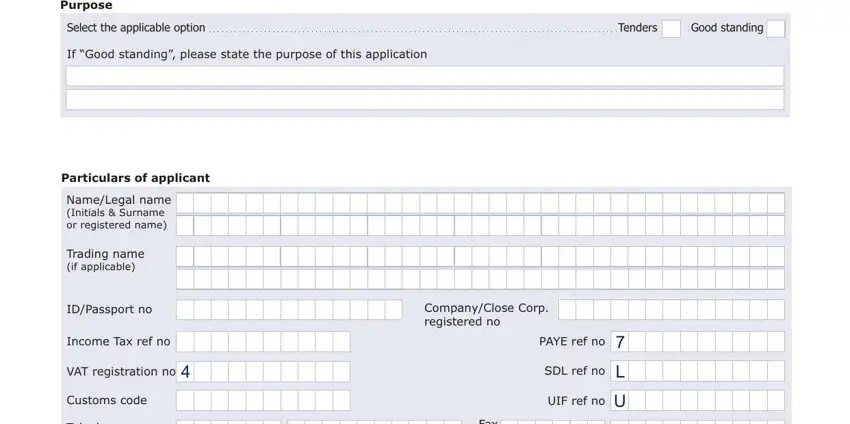The height and width of the screenshot is (424, 850).
Task: Click the Particulars of applicant heading
Action: [136, 178]
